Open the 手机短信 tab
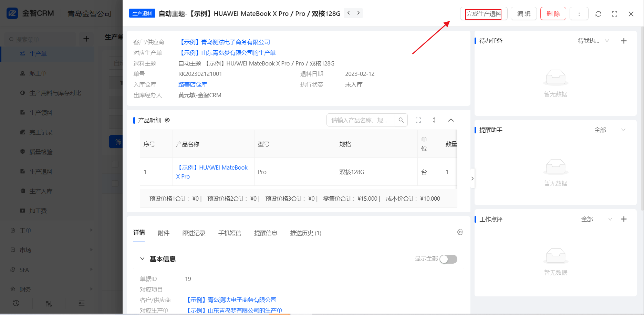Image resolution: width=644 pixels, height=315 pixels. (x=230, y=233)
